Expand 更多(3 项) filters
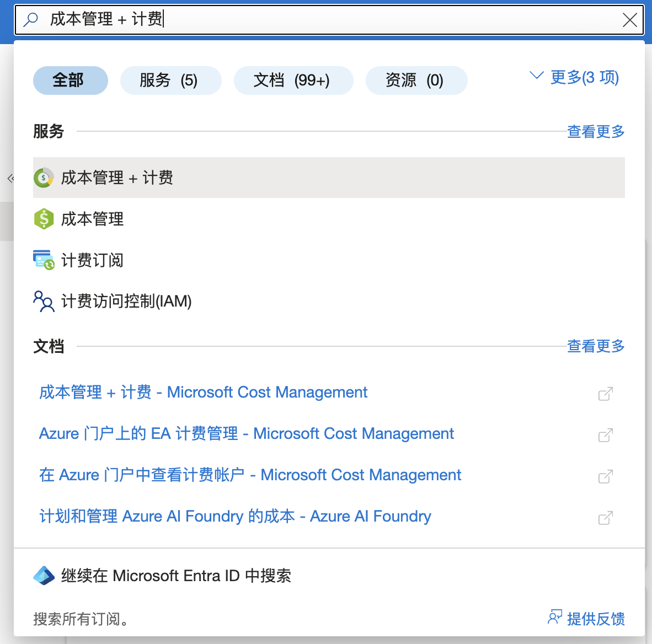 pyautogui.click(x=574, y=77)
